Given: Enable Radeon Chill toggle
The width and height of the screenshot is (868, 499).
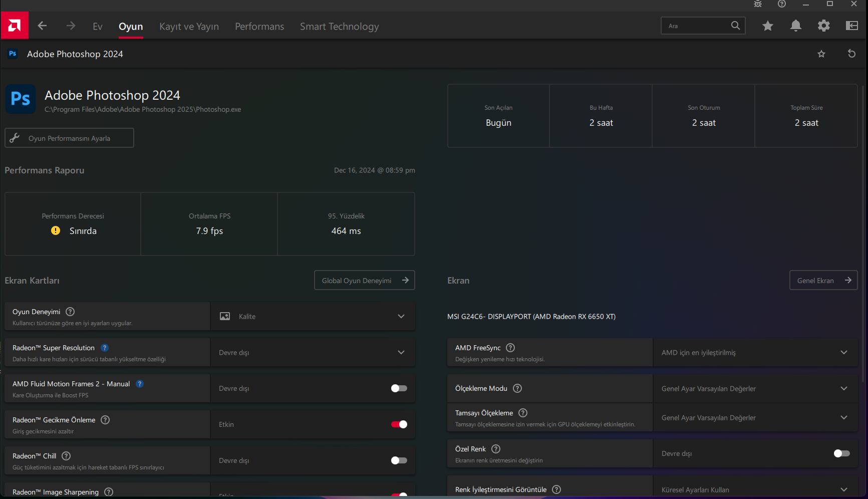Looking at the screenshot, I should [x=399, y=460].
